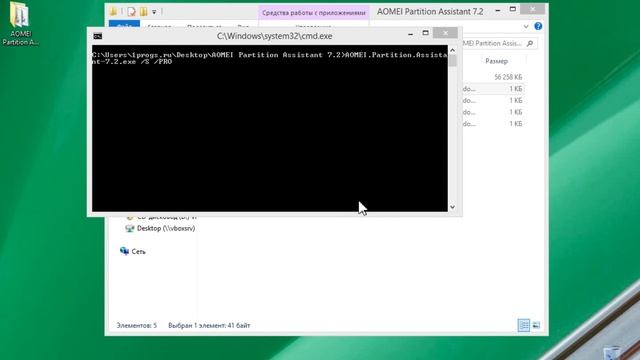Viewport: 640px width, 360px height.
Task: Open Explorer help via the question mark
Action: click(x=538, y=26)
